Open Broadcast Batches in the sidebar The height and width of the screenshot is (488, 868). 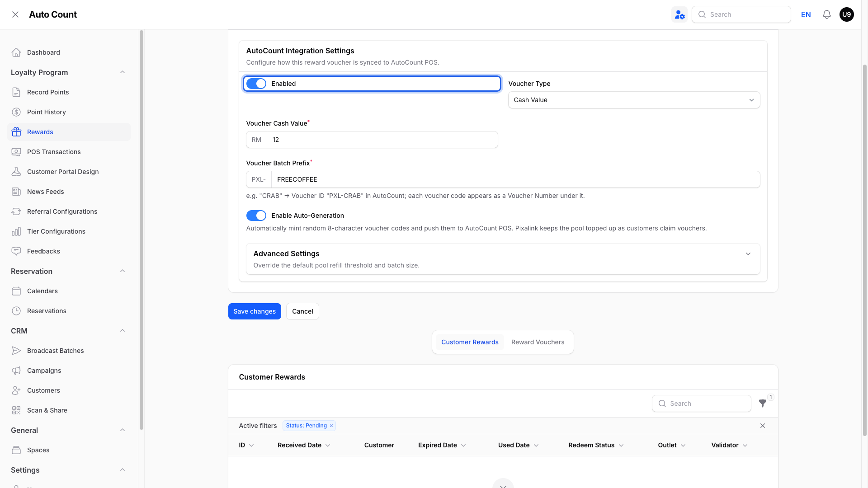[x=69, y=351]
